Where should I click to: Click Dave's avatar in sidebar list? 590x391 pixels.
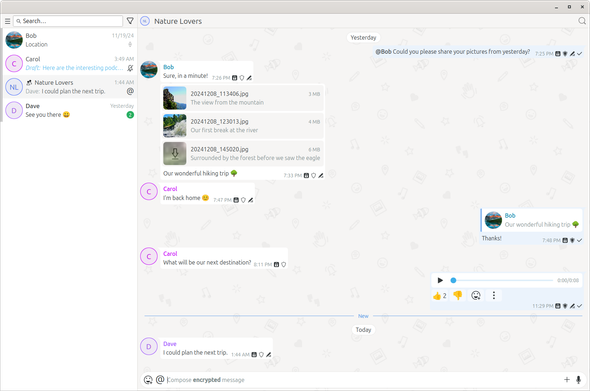pos(14,110)
